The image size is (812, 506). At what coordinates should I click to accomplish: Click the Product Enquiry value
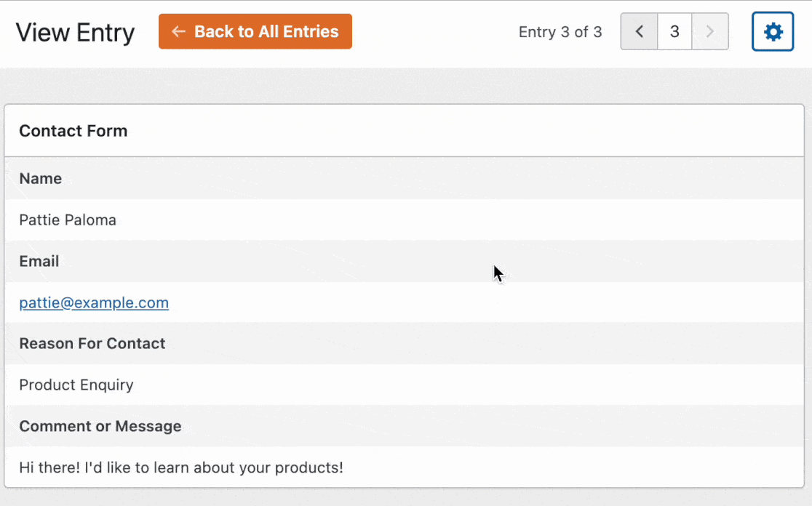[76, 385]
